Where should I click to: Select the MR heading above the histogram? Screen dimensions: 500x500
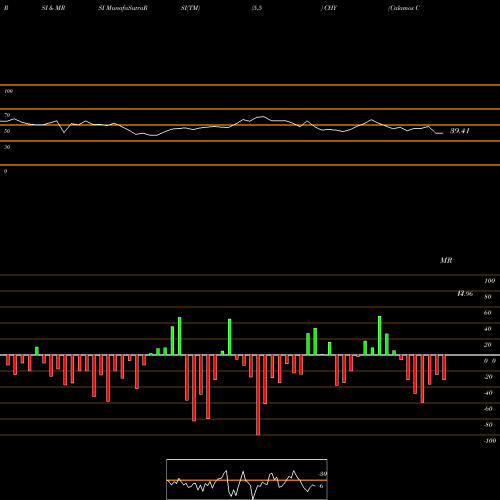[x=446, y=260]
